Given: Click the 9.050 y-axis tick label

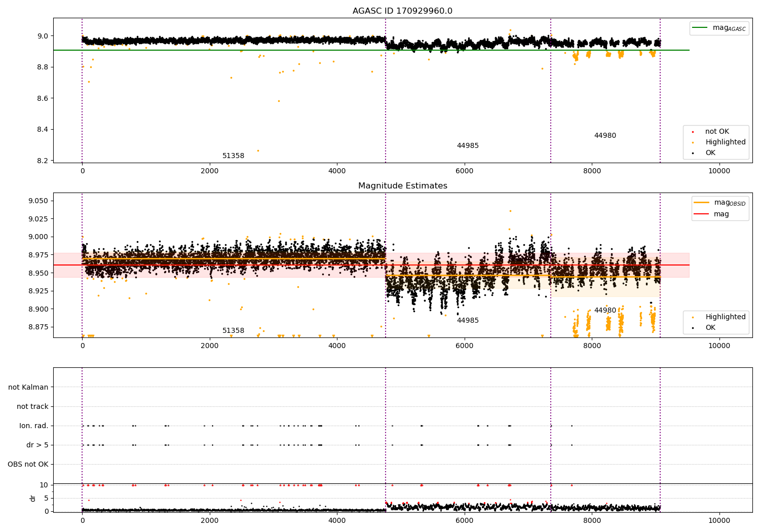Looking at the screenshot, I should [38, 201].
